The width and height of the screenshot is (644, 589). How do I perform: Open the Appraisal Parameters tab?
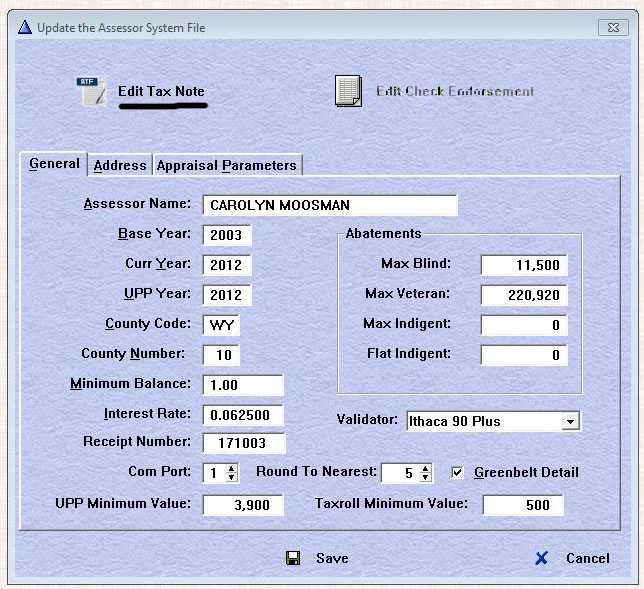click(226, 165)
